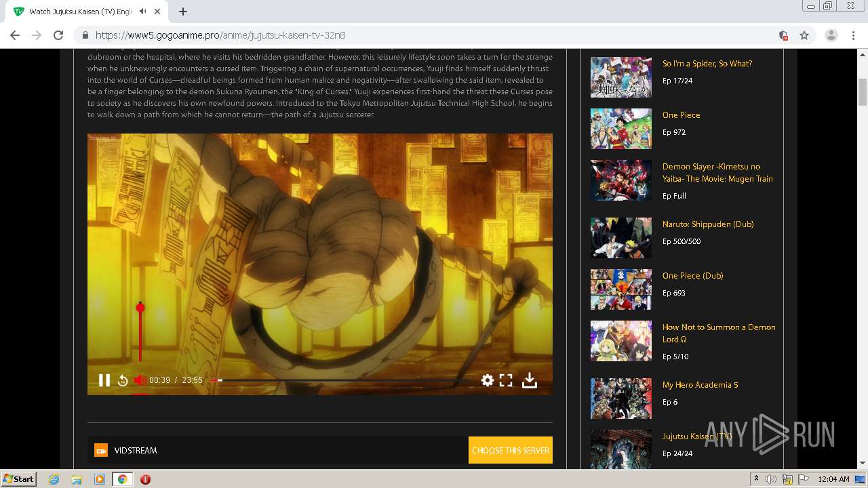Open video player settings gear
The image size is (868, 488).
pyautogui.click(x=488, y=380)
